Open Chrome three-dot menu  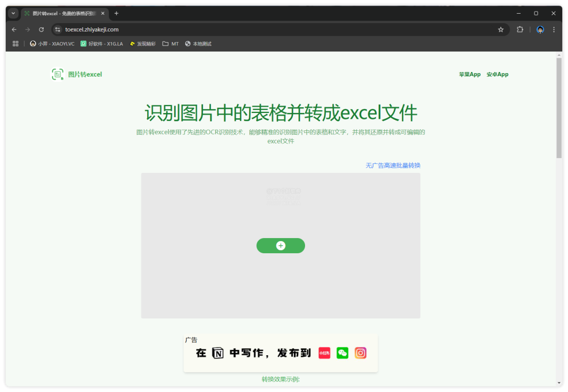554,29
